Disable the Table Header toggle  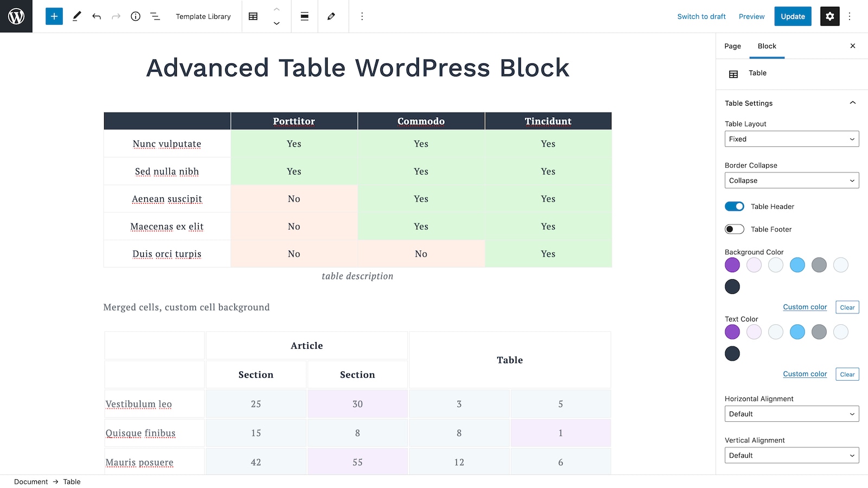pos(735,207)
